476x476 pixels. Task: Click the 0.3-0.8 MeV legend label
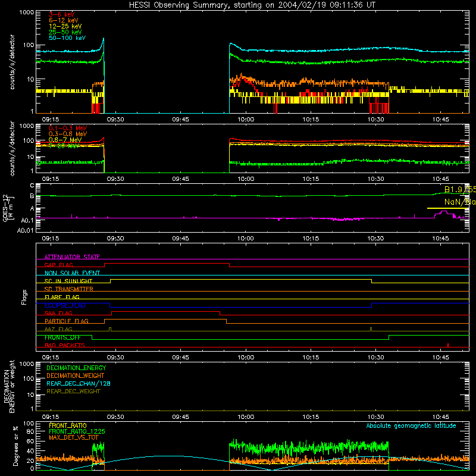pyautogui.click(x=68, y=134)
